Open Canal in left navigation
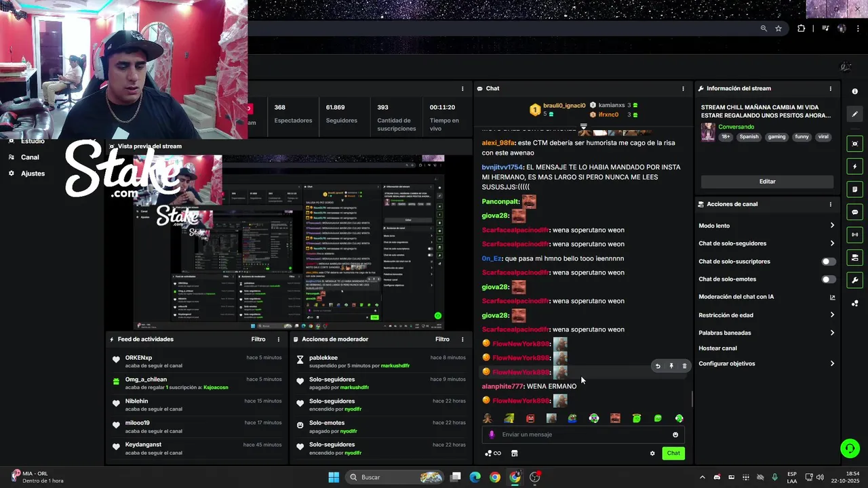 (30, 157)
